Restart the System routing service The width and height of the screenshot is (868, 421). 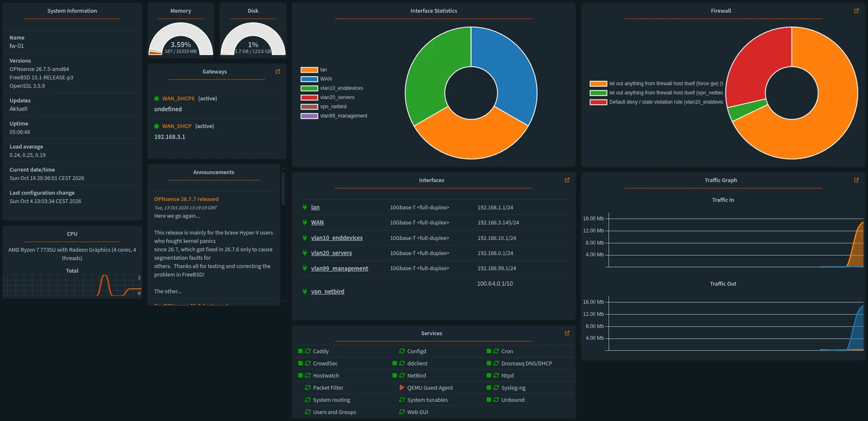click(308, 400)
